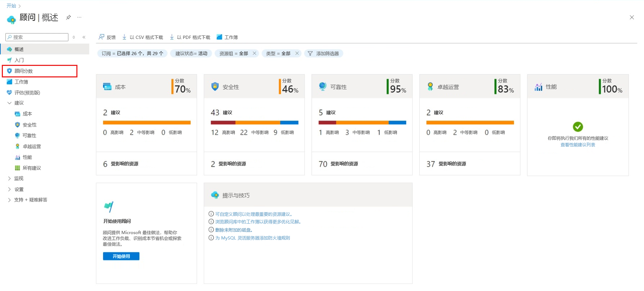
Task: Click the 70% cost score
Action: click(x=183, y=89)
